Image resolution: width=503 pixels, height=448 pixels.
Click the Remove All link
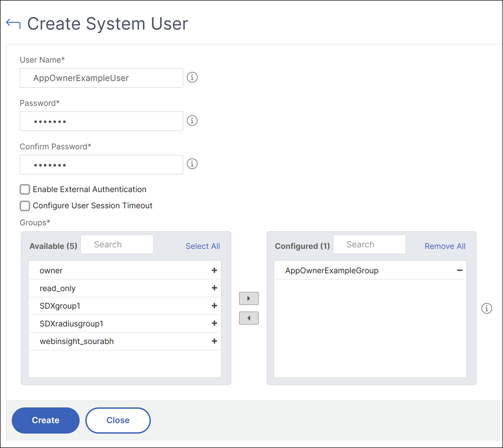pos(445,246)
